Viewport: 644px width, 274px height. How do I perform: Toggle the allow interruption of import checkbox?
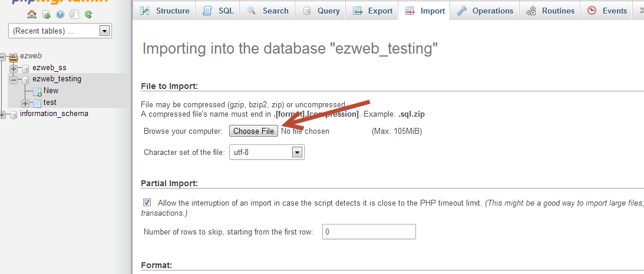point(147,203)
